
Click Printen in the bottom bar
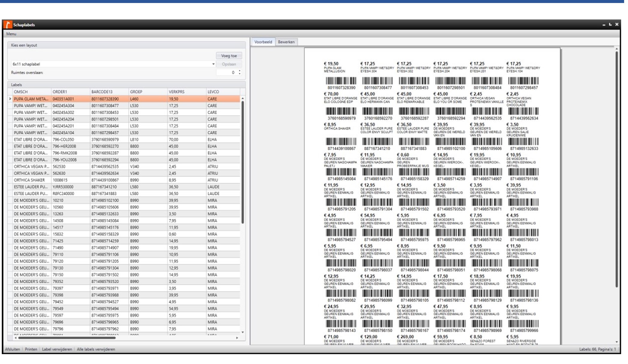(x=31, y=349)
